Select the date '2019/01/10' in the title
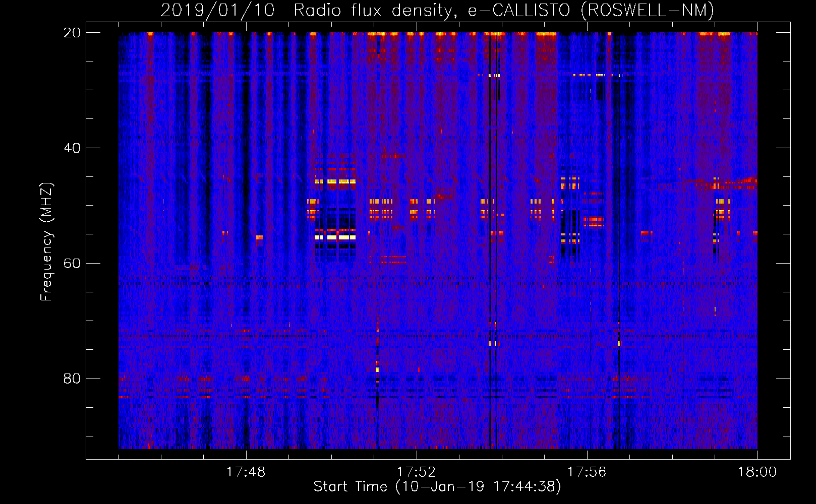 pos(218,10)
